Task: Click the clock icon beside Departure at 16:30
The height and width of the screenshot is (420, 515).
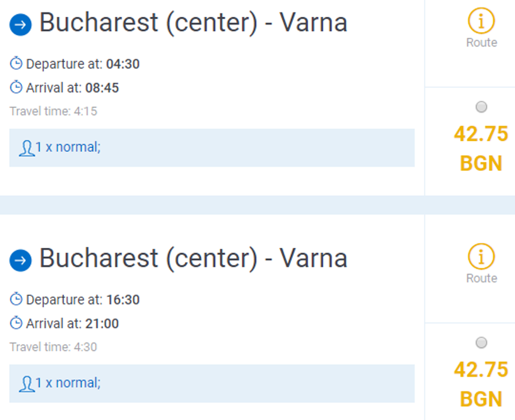Action: coord(16,300)
